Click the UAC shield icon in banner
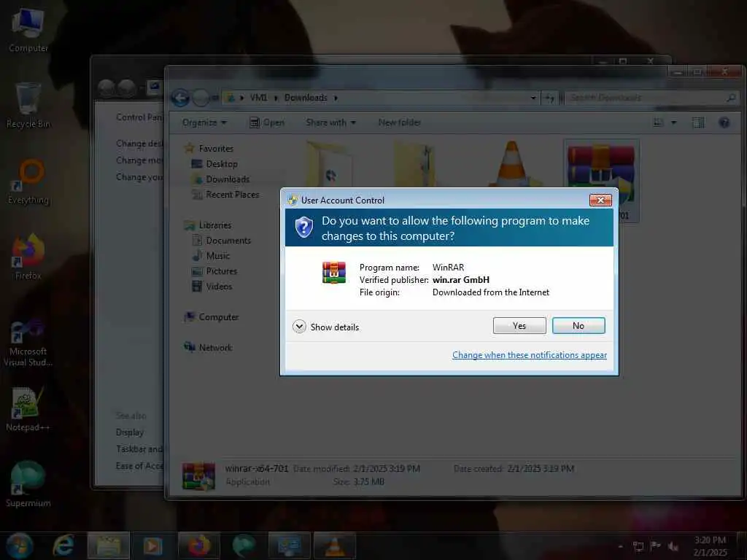This screenshot has width=747, height=560. coord(304,227)
